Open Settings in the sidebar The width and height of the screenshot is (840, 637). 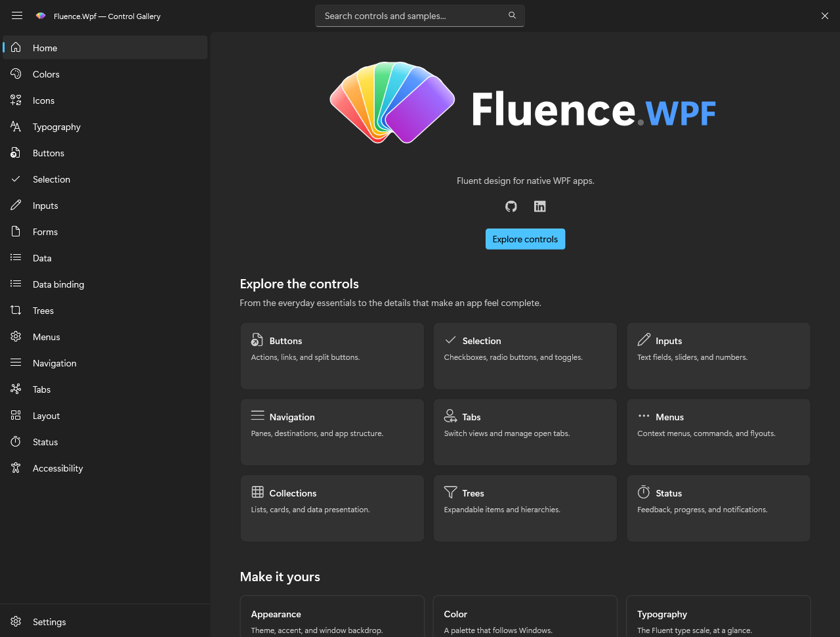(x=105, y=621)
